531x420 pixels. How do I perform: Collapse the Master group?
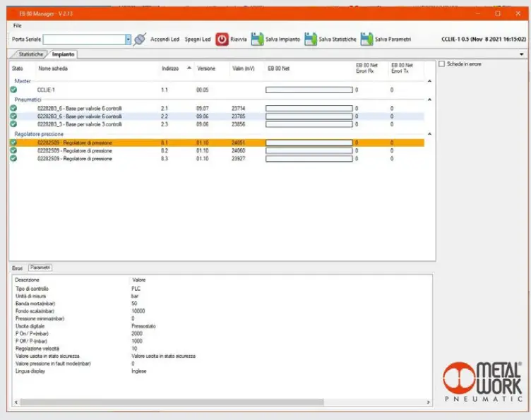point(429,81)
